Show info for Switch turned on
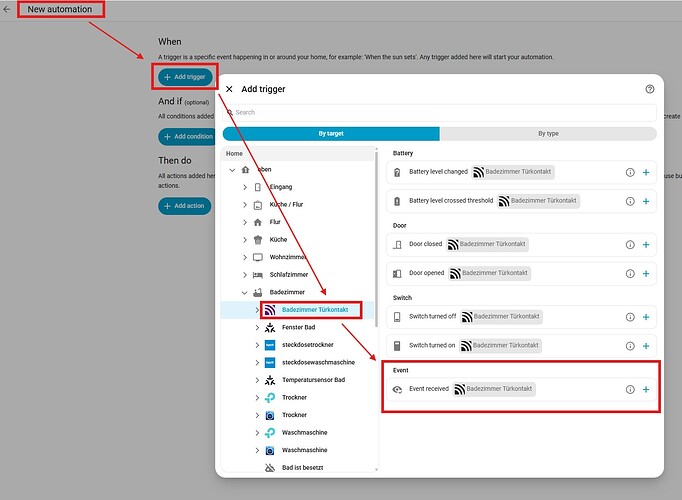Image resolution: width=682 pixels, height=500 pixels. [x=630, y=346]
